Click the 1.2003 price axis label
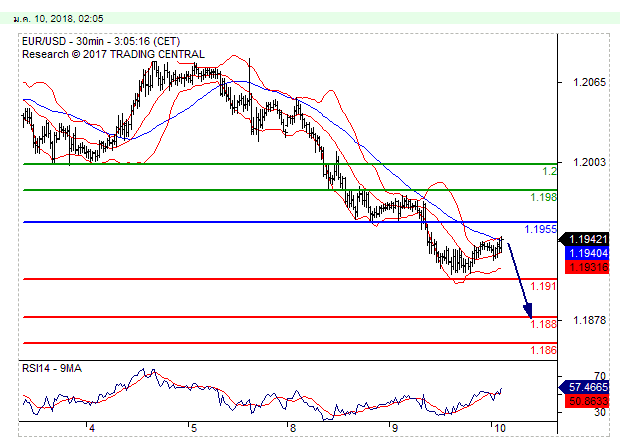 (589, 162)
